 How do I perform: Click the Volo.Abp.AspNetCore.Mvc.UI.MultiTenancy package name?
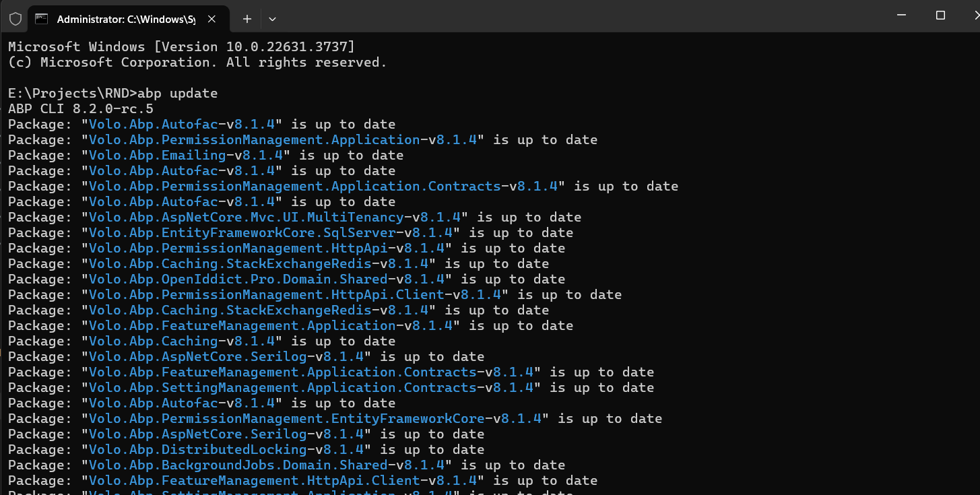click(x=247, y=218)
